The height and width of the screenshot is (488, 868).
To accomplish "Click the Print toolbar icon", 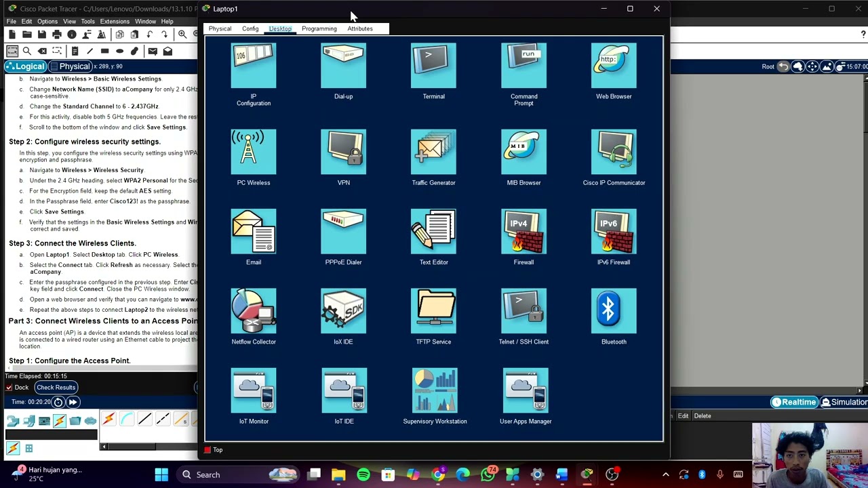I will tap(57, 35).
